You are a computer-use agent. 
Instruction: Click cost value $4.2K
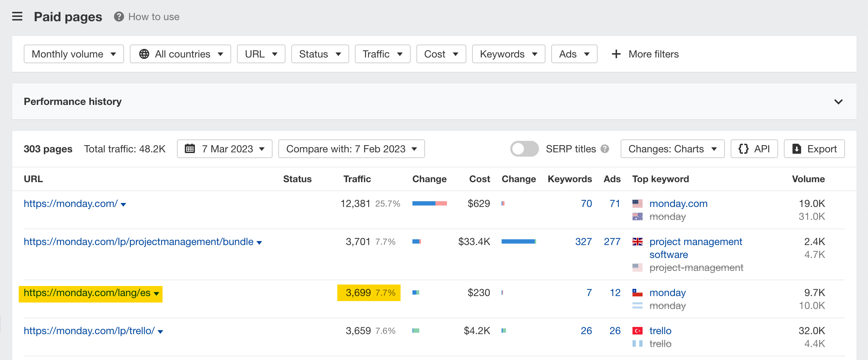(x=477, y=331)
